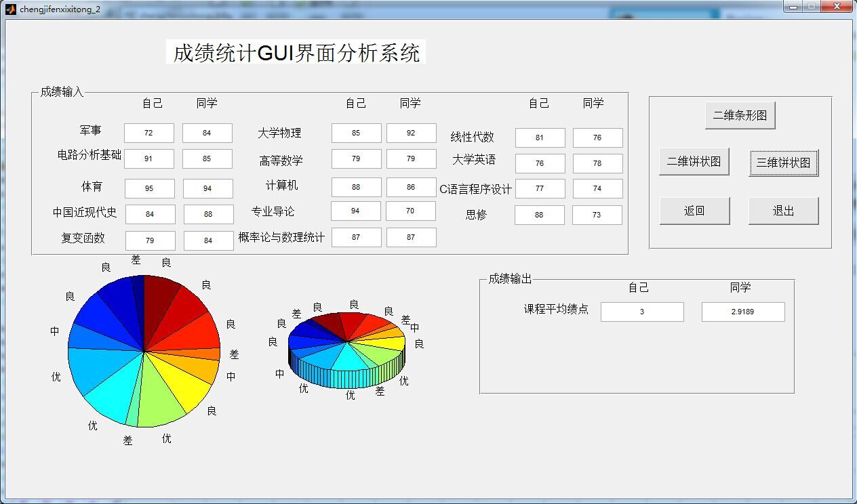Click the 电路分析基础 label
Image resolution: width=857 pixels, height=504 pixels.
pyautogui.click(x=89, y=155)
